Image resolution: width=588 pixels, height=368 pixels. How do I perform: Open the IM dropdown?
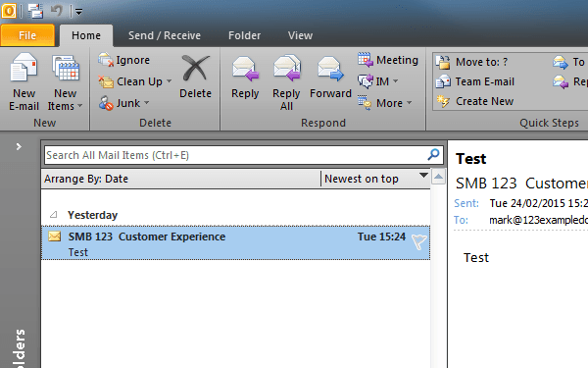pos(377,81)
